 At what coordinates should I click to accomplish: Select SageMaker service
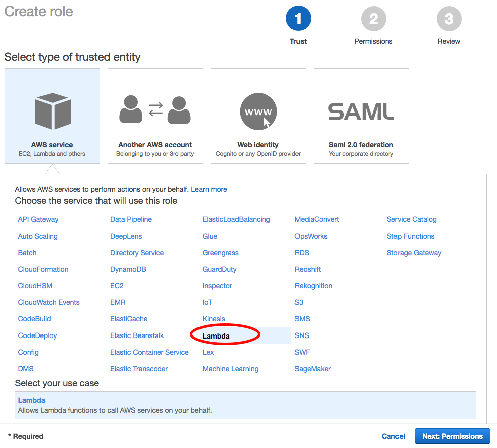point(312,369)
